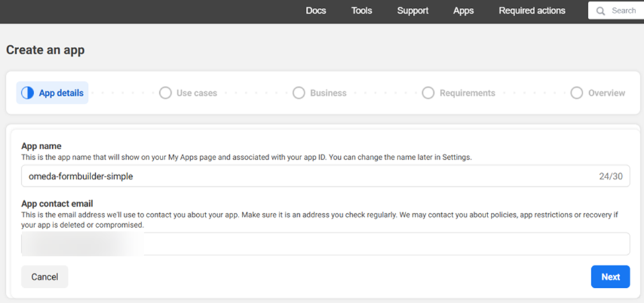Viewport: 644px width, 303px height.
Task: Click the half-filled App details step icon
Action: click(x=27, y=93)
